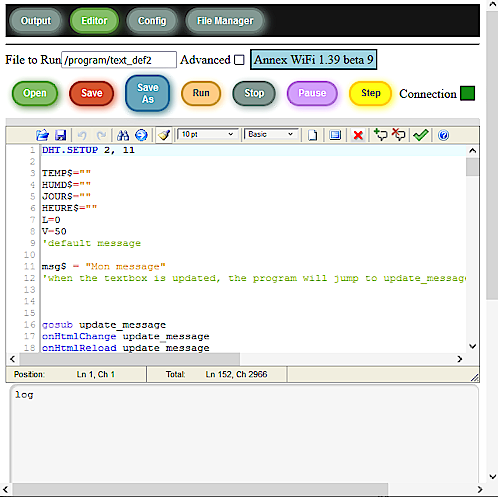Switch to the Output tab
This screenshot has width=498, height=497.
tap(36, 21)
